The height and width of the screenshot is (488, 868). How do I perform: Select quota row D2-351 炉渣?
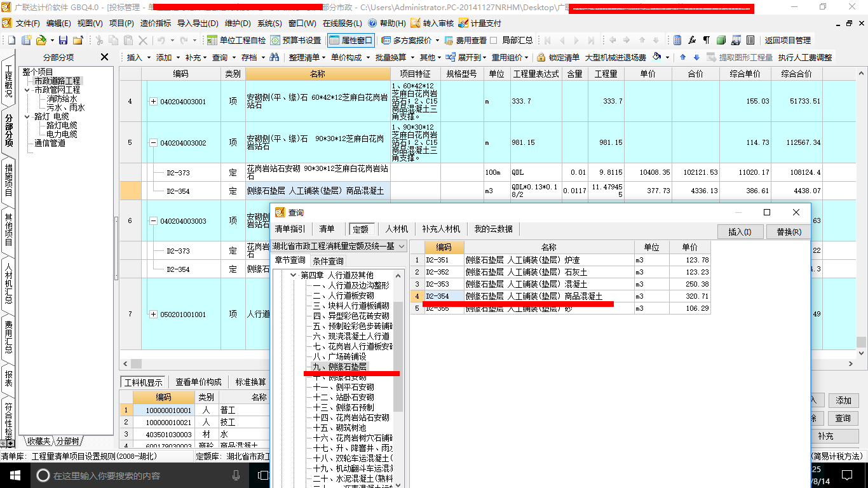[560, 260]
